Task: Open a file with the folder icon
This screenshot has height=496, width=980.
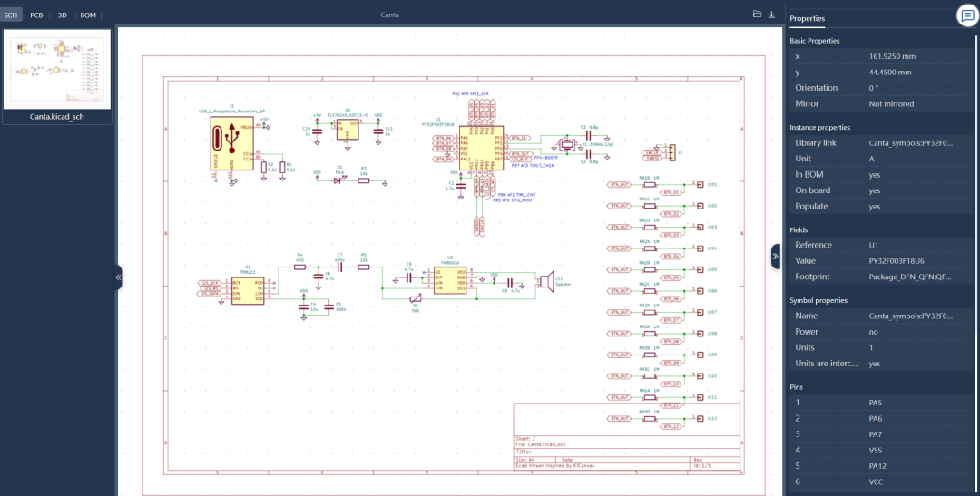Action: (x=757, y=15)
